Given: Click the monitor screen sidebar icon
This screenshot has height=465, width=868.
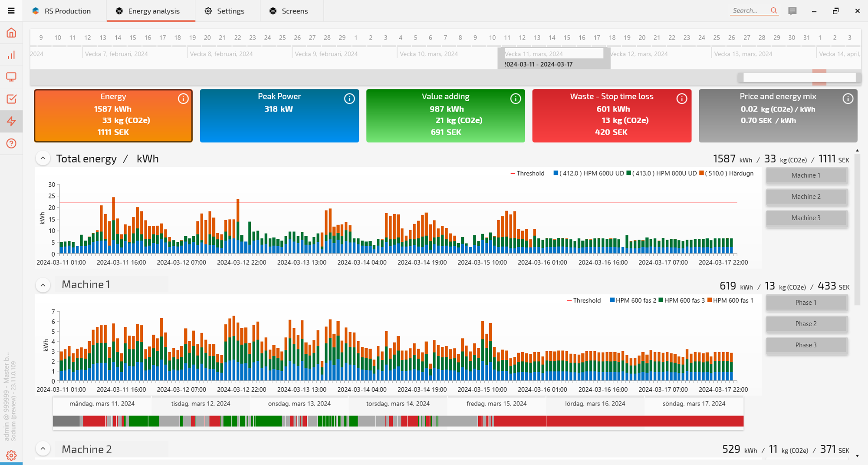Looking at the screenshot, I should pos(11,77).
